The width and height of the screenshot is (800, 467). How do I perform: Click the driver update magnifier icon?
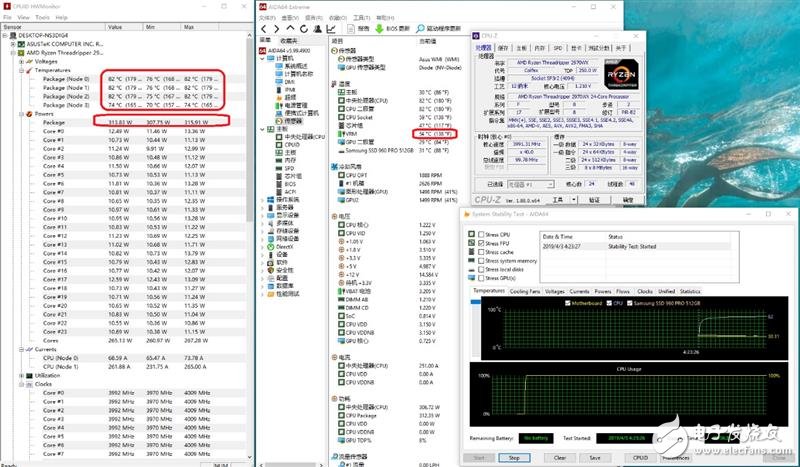[420, 29]
